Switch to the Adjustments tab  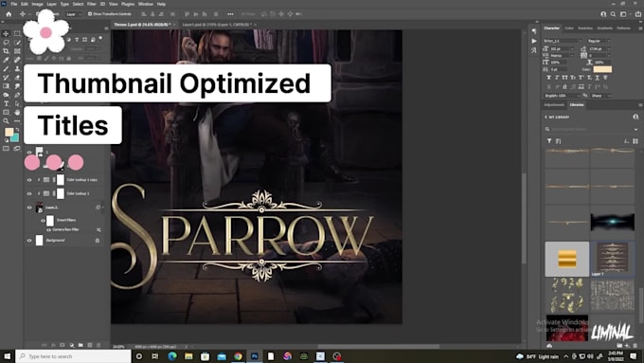[x=554, y=105]
